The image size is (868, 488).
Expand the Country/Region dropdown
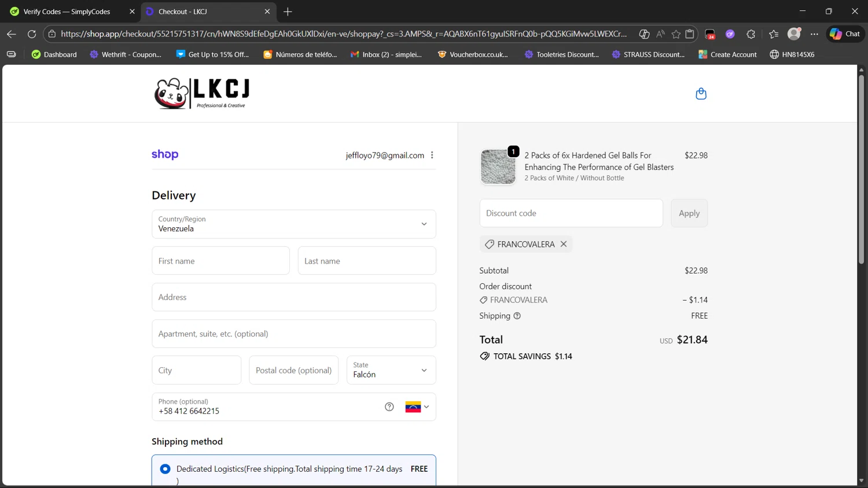click(x=294, y=224)
